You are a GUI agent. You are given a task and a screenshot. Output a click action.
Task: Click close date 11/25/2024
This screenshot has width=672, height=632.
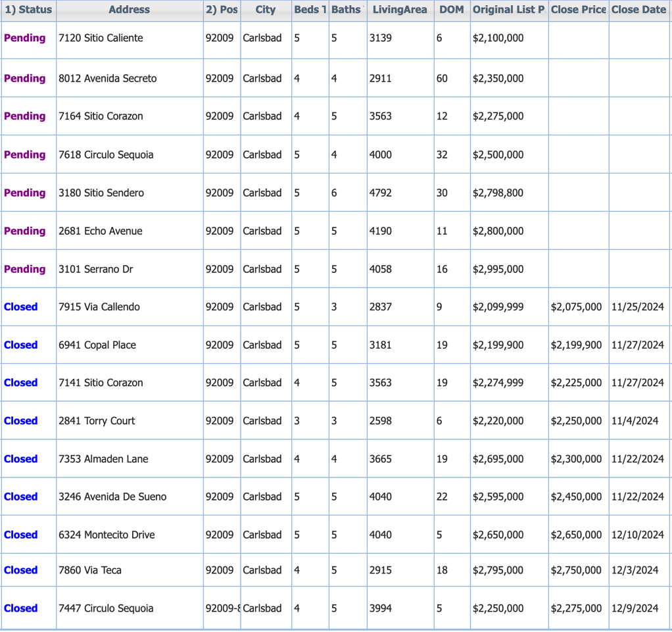(x=637, y=307)
